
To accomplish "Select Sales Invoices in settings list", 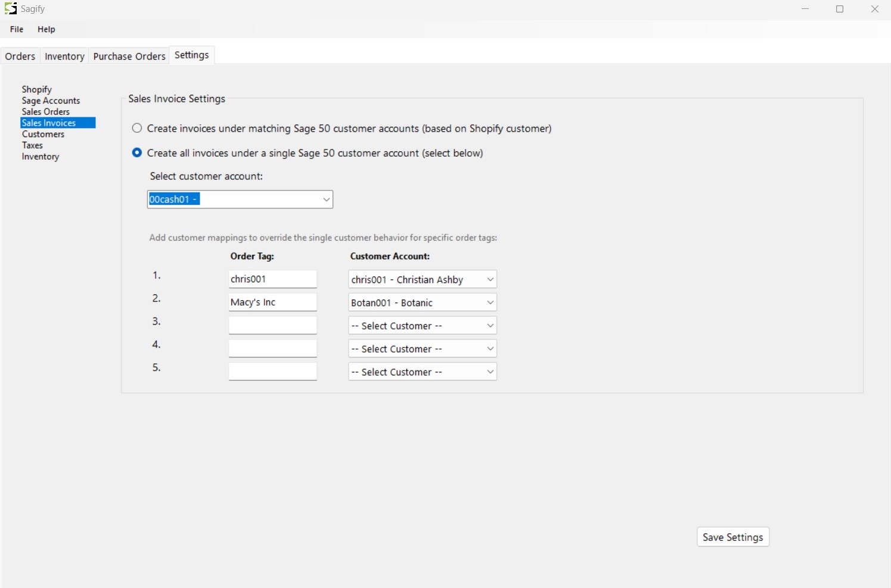I will point(58,123).
